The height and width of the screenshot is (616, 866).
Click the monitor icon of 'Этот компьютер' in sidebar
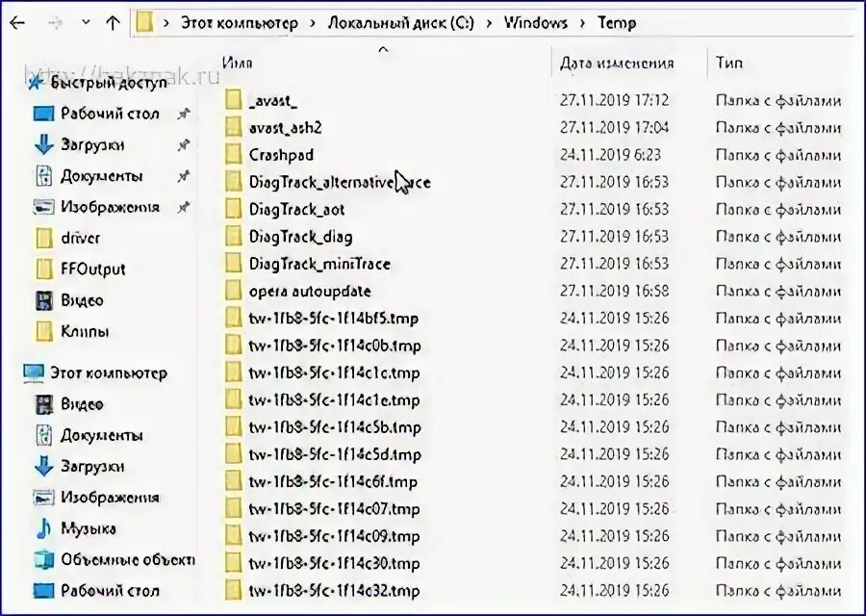(x=34, y=373)
